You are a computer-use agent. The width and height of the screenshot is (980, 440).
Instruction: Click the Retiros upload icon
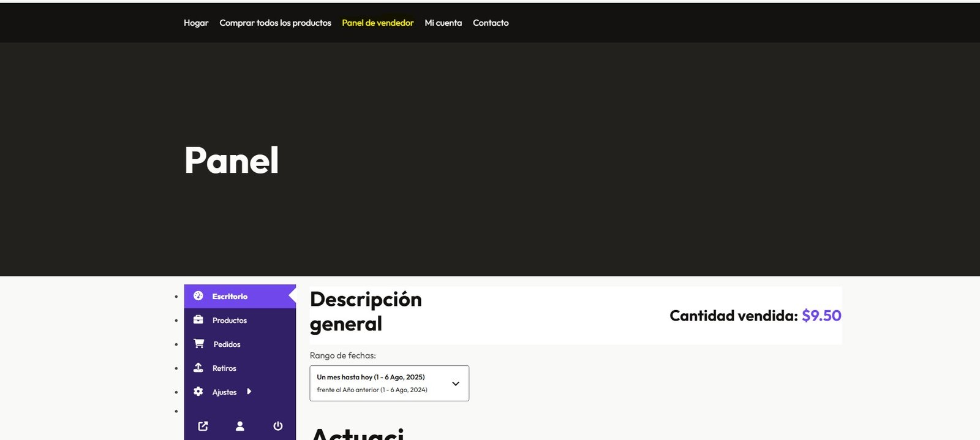point(198,368)
